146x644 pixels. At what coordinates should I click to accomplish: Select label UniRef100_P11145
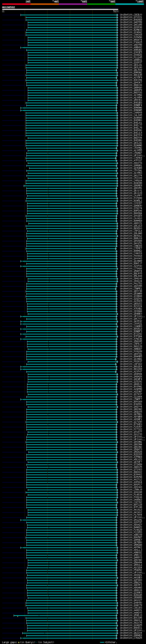[x=131, y=58]
